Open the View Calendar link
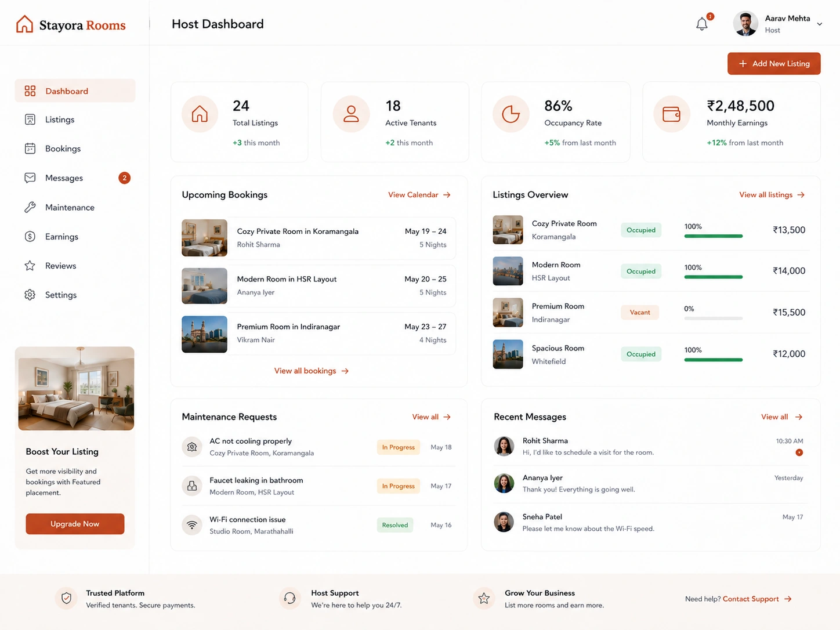 (419, 195)
